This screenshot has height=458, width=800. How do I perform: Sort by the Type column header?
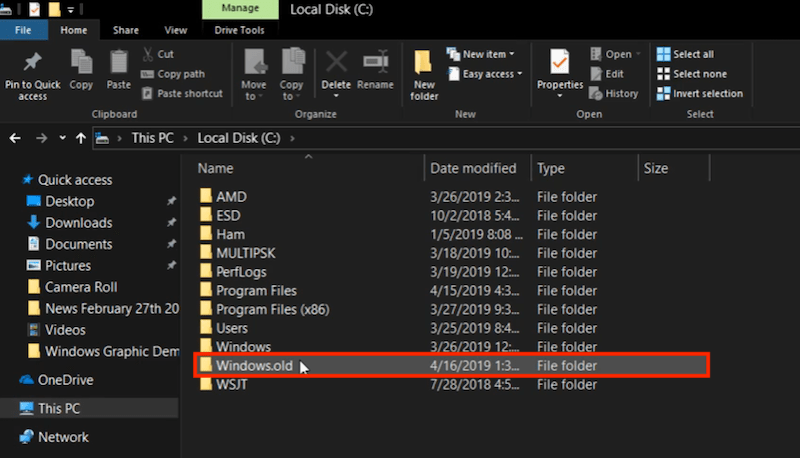[551, 168]
